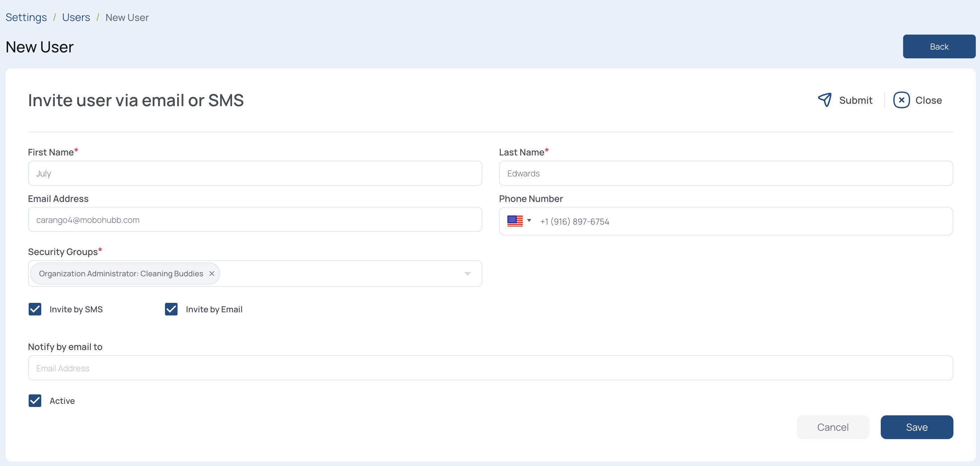Image resolution: width=980 pixels, height=466 pixels.
Task: Focus the Last Name field
Action: click(726, 173)
